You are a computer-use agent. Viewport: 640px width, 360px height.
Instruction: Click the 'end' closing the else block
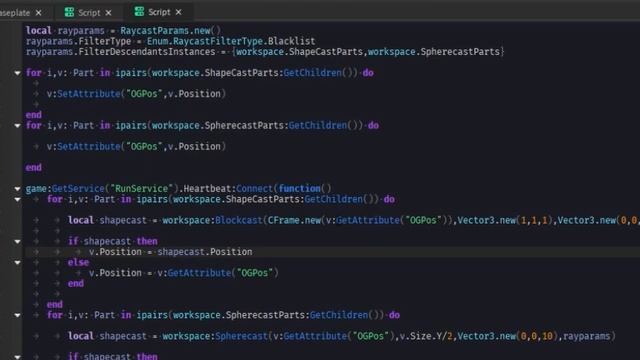pos(76,284)
